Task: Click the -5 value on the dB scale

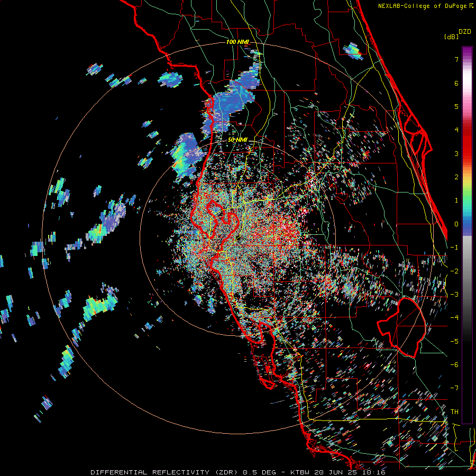Action: pyautogui.click(x=454, y=342)
